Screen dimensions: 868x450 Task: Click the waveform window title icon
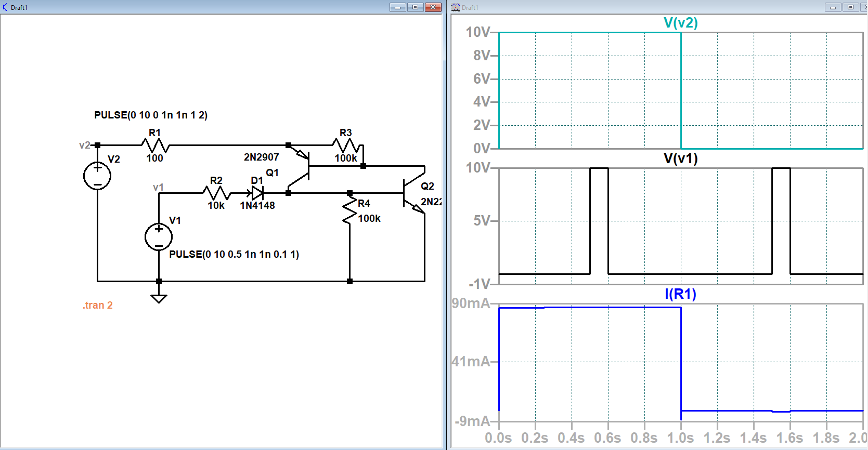(x=456, y=7)
